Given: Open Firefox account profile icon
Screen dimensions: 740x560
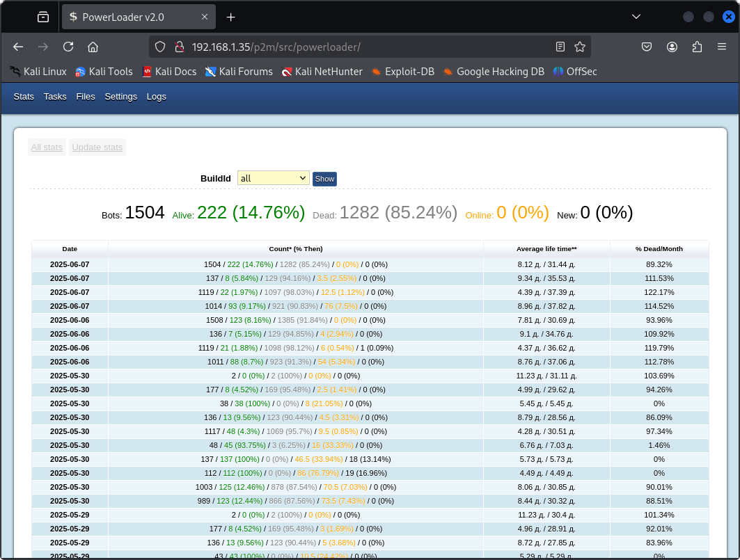Looking at the screenshot, I should click(x=672, y=47).
